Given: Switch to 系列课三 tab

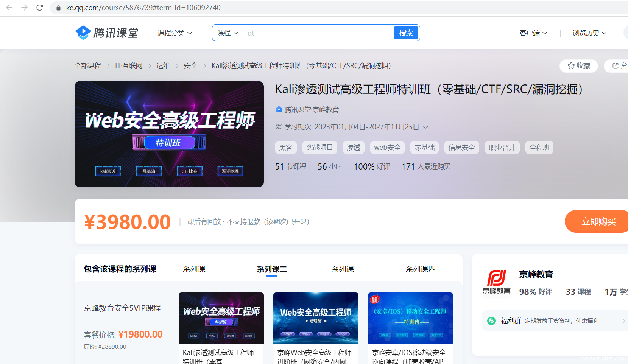Looking at the screenshot, I should pos(346,269).
